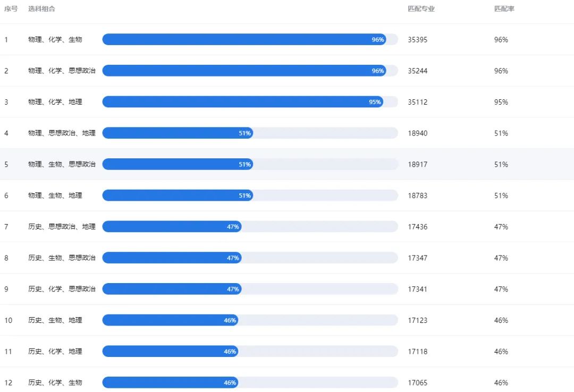Select the 历史、化学、思想政治 combination
The height and width of the screenshot is (392, 574).
[62, 289]
